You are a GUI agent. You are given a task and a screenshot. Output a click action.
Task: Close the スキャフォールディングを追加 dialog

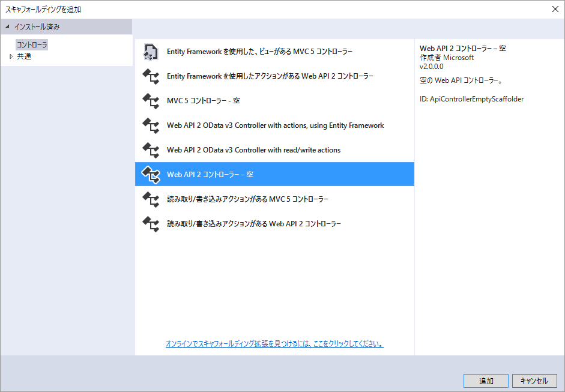tap(555, 9)
